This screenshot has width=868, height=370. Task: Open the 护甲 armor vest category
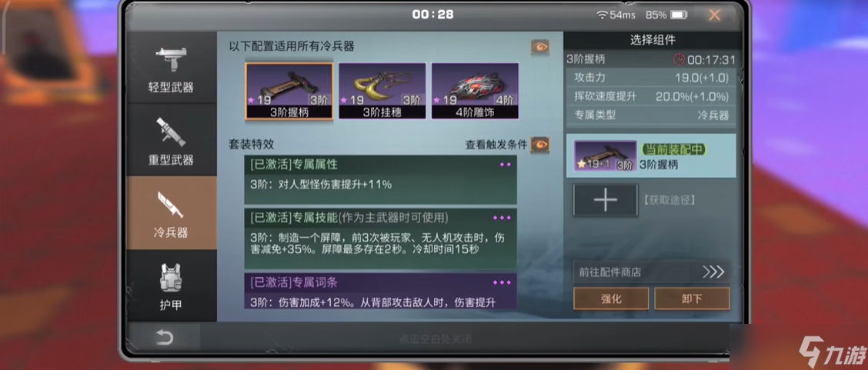click(x=171, y=285)
